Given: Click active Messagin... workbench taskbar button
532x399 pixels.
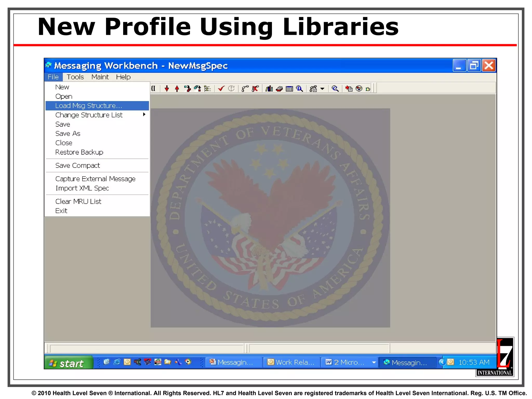Looking at the screenshot, I should tap(407, 362).
